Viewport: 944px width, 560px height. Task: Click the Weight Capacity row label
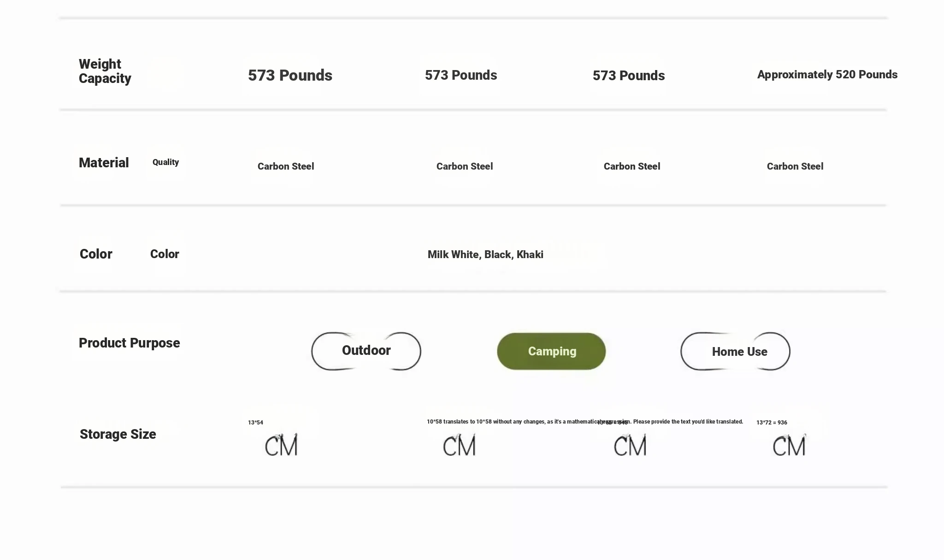pos(105,71)
